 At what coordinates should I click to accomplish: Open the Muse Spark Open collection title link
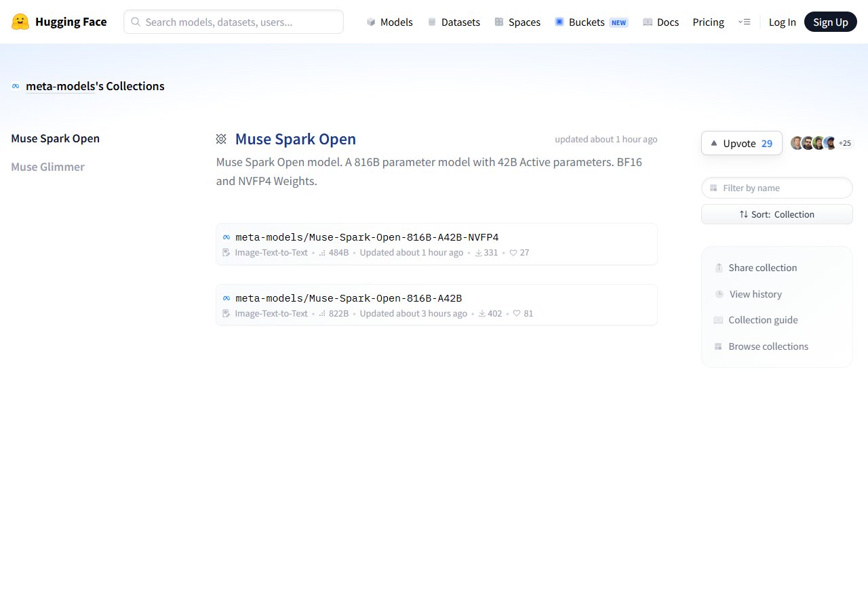click(x=296, y=139)
